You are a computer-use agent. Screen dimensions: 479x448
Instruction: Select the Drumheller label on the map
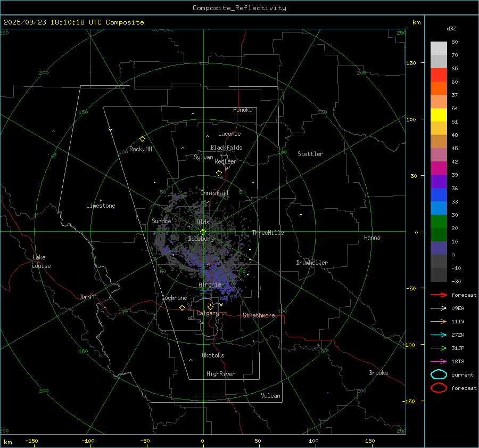(x=312, y=263)
